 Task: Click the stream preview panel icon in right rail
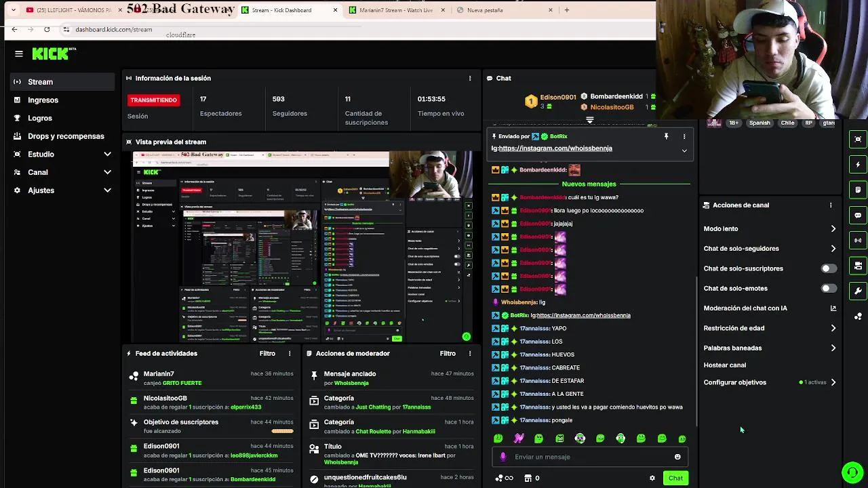point(858,139)
